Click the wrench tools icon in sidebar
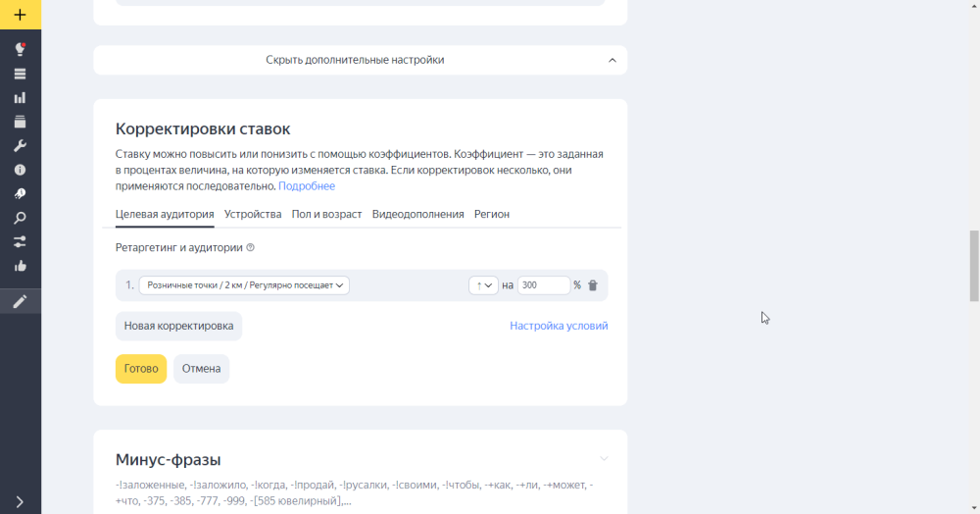 pos(20,146)
